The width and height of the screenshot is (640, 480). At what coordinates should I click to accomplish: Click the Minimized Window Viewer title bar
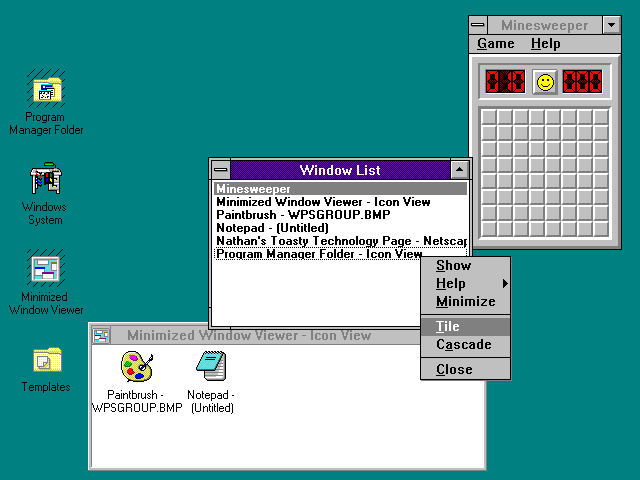[265, 336]
